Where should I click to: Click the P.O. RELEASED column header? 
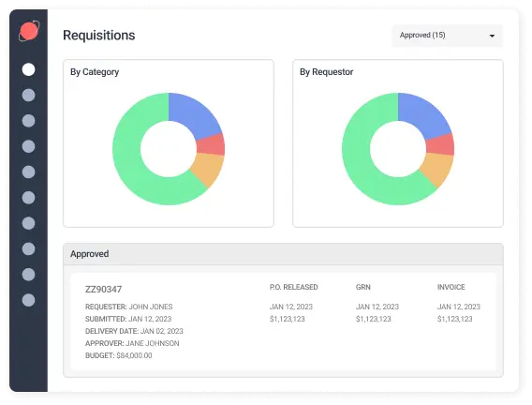pyautogui.click(x=294, y=287)
